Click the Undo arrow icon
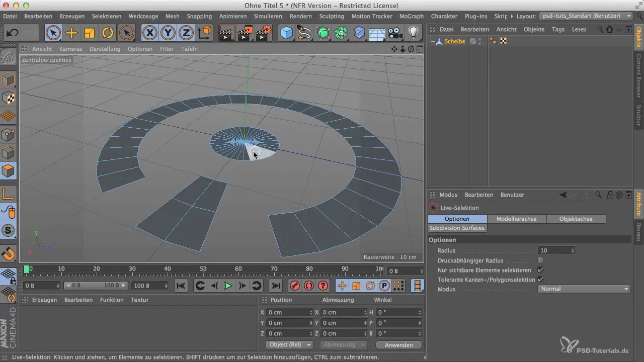The image size is (644, 362). click(13, 34)
